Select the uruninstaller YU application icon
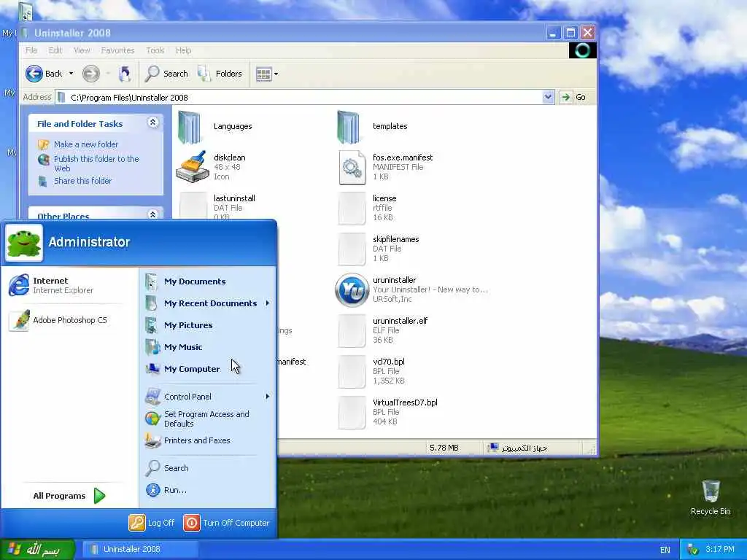Screen dimensions: 747x560 [x=352, y=290]
